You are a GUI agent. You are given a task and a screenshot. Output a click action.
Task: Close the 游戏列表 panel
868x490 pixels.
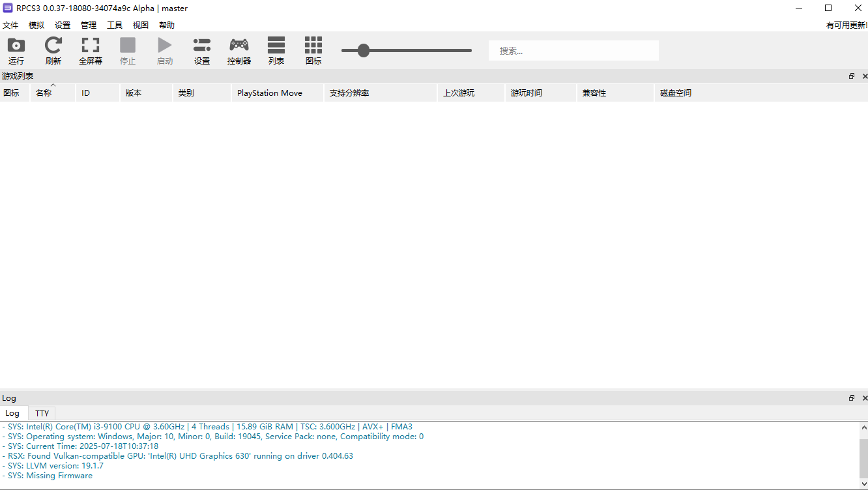click(865, 76)
